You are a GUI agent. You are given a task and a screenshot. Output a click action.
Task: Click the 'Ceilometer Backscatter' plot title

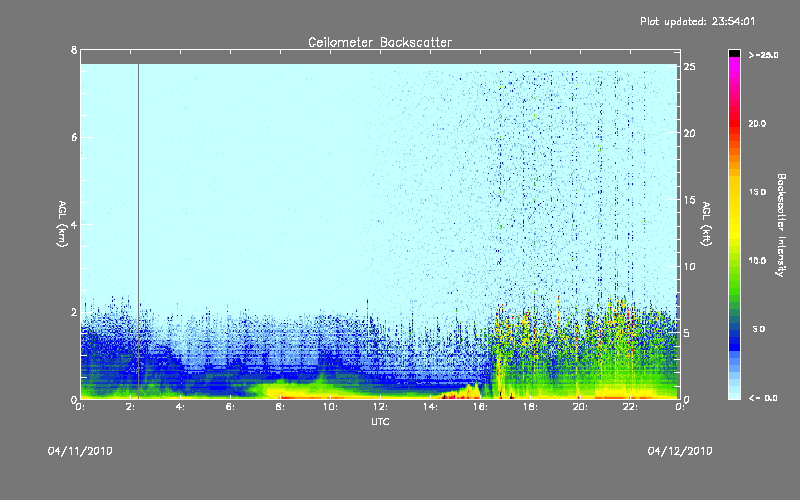[380, 42]
